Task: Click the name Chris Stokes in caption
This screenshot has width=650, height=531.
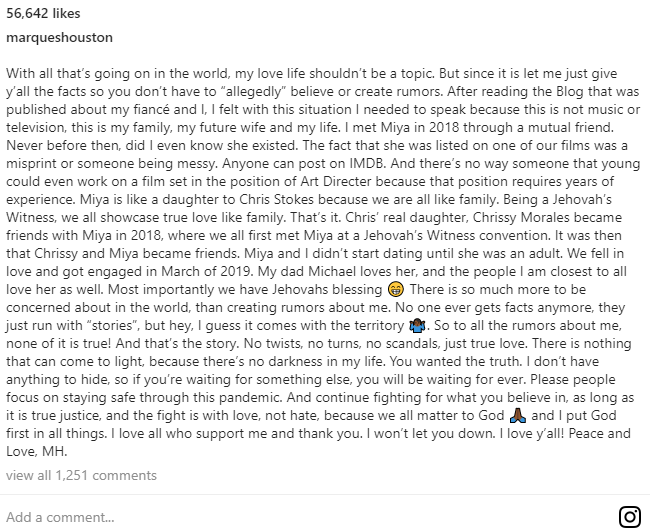Action: (276, 199)
